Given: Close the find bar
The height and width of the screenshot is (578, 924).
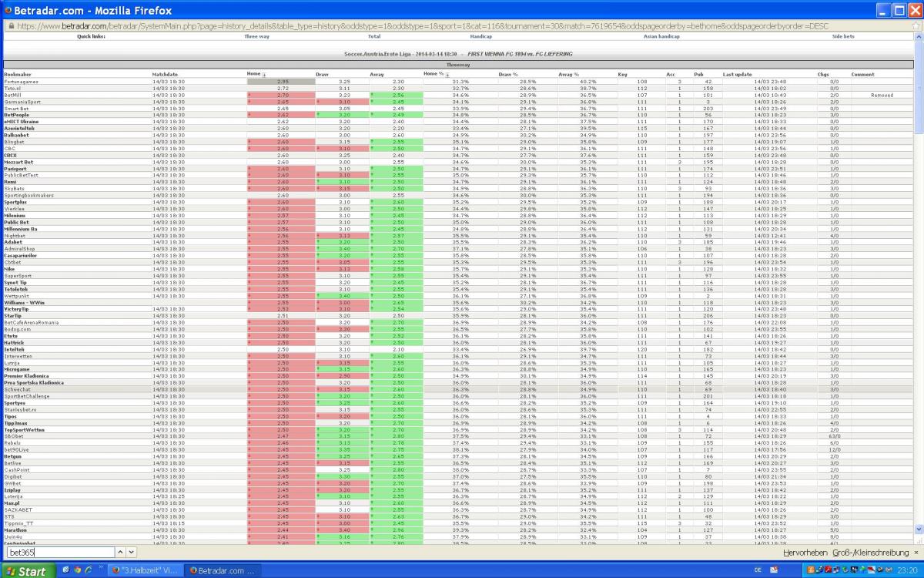Looking at the screenshot, I should point(916,553).
